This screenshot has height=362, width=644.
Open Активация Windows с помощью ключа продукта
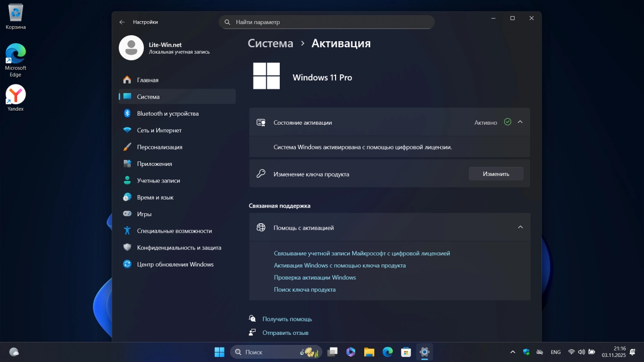[340, 265]
